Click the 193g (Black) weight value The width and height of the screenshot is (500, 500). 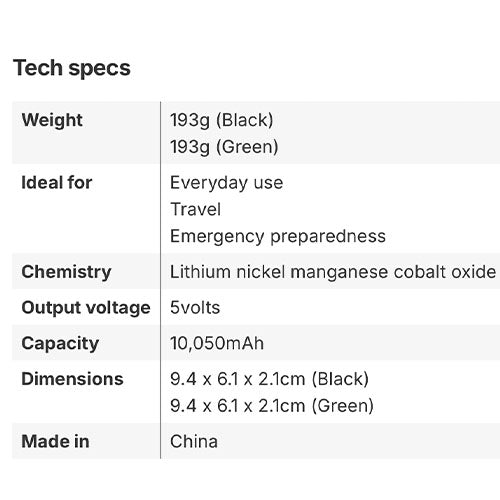pyautogui.click(x=222, y=120)
